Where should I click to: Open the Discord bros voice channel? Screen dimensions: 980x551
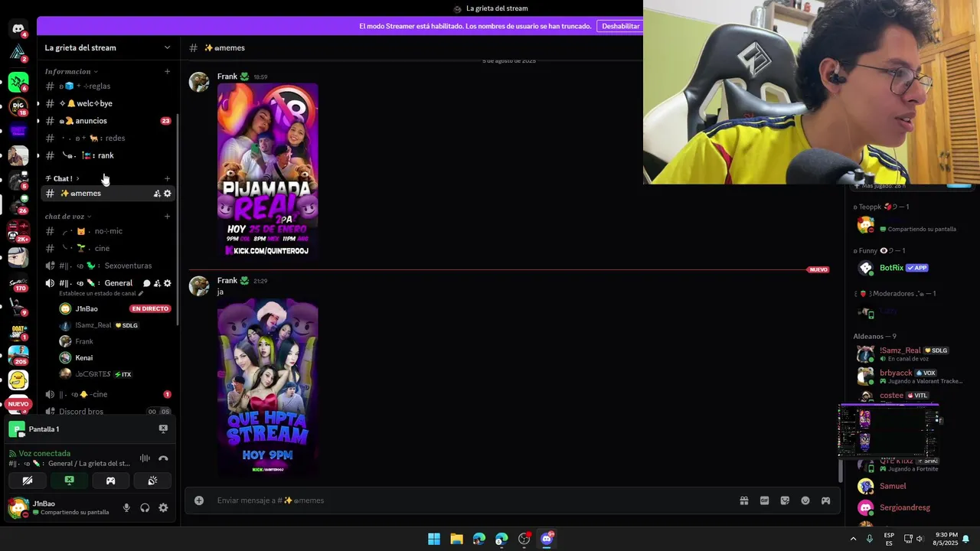tap(107, 412)
